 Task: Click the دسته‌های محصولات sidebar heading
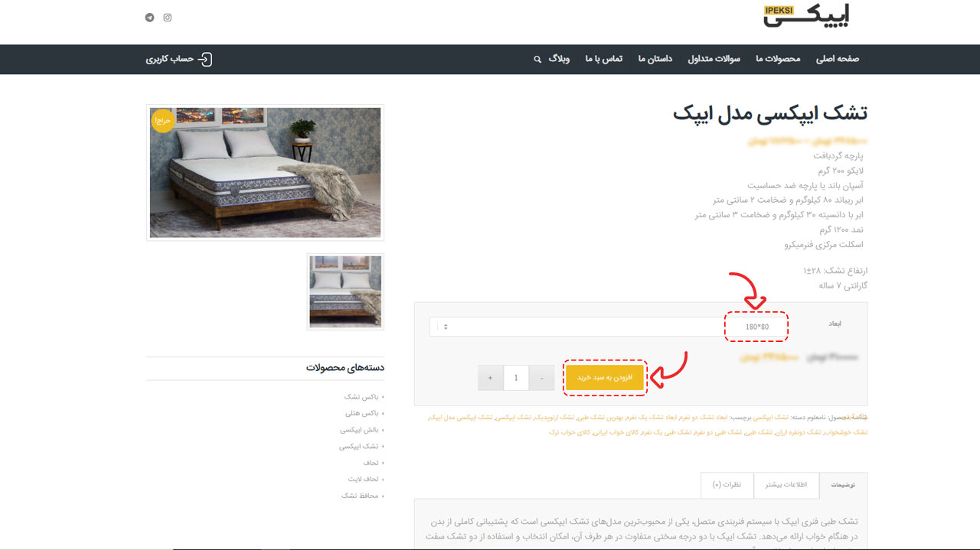345,368
